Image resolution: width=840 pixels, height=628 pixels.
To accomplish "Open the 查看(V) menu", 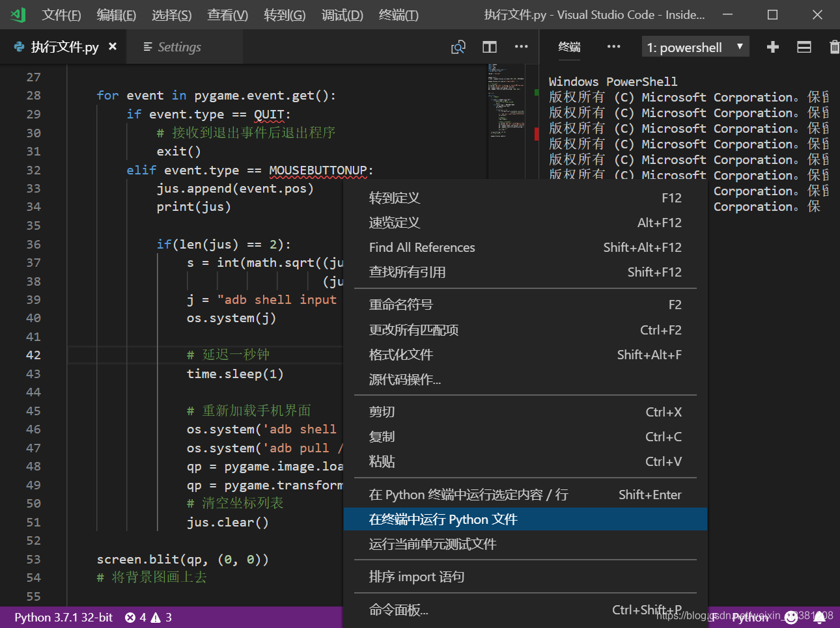I will [x=227, y=15].
